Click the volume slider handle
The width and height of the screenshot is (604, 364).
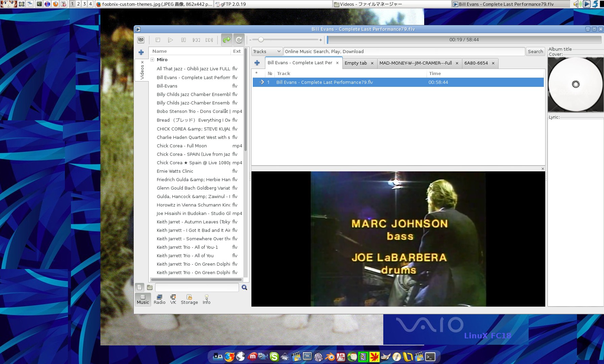click(261, 40)
